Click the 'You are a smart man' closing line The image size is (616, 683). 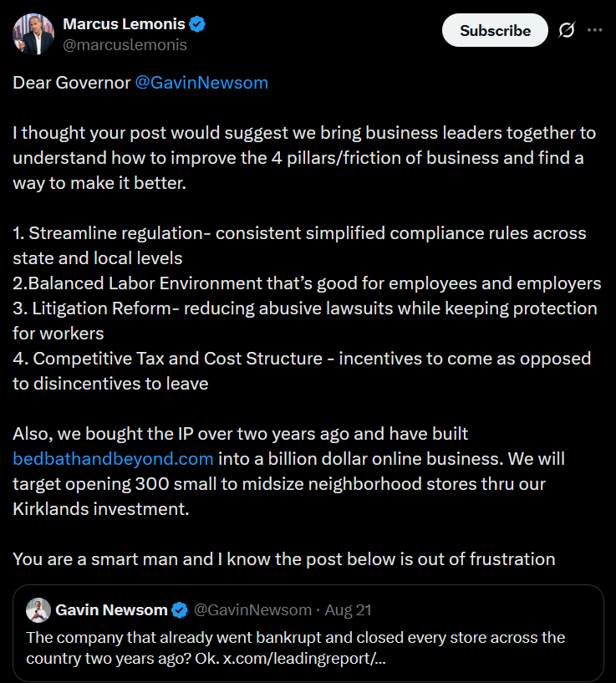tap(283, 558)
